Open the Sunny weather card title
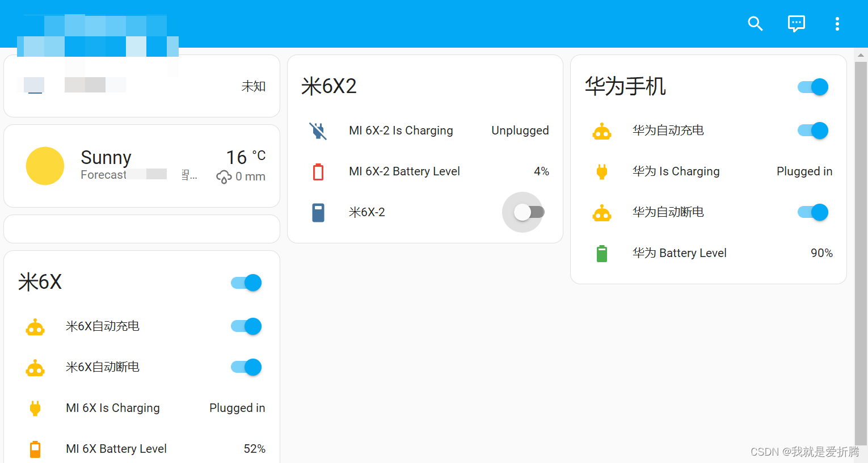 (106, 157)
